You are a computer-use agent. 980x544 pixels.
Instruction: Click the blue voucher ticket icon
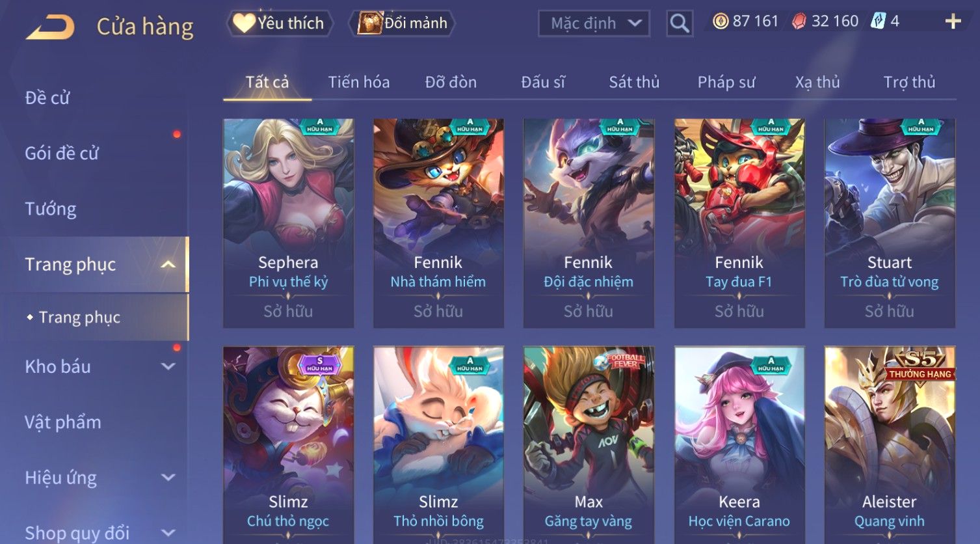click(x=878, y=21)
